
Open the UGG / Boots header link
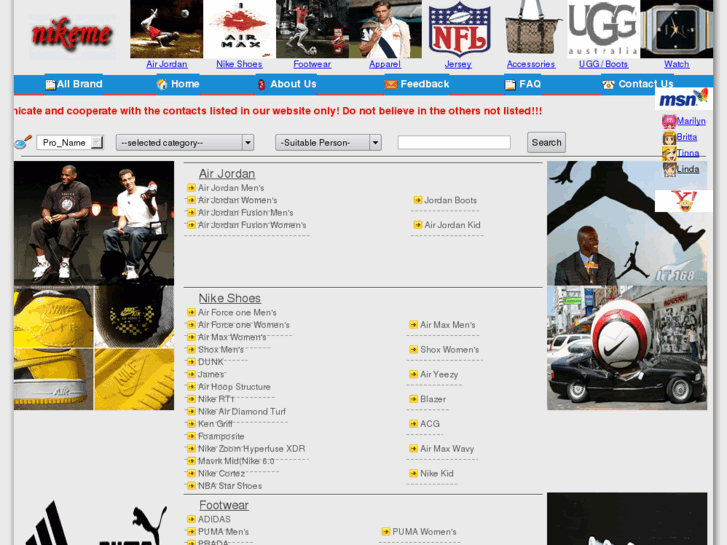point(603,64)
